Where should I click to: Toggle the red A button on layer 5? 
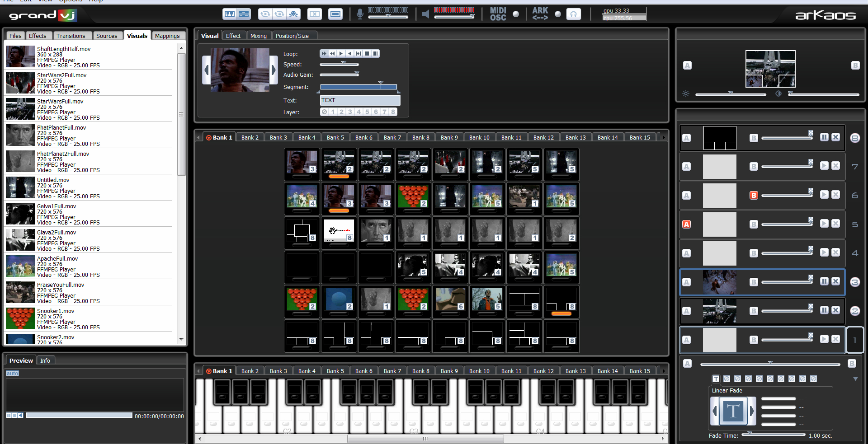coord(687,224)
